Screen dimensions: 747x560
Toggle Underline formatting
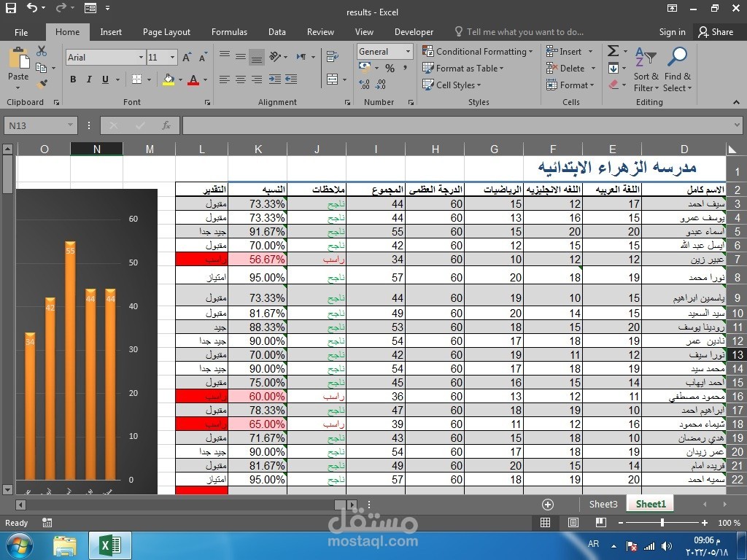[x=105, y=79]
